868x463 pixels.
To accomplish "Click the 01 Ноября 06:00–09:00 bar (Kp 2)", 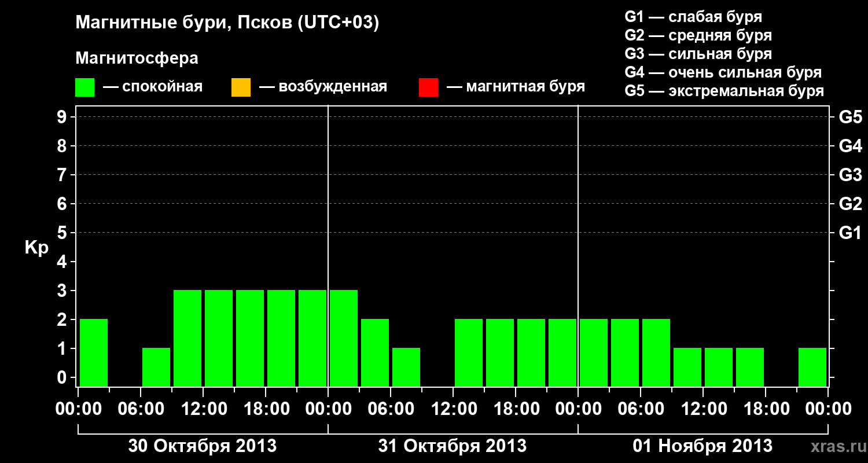I will pos(656,352).
